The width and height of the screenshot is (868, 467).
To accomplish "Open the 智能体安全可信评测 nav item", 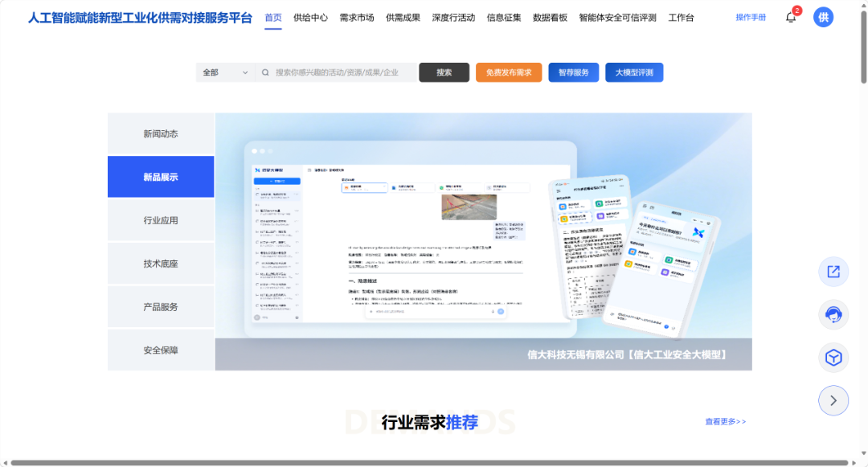I will 617,18.
